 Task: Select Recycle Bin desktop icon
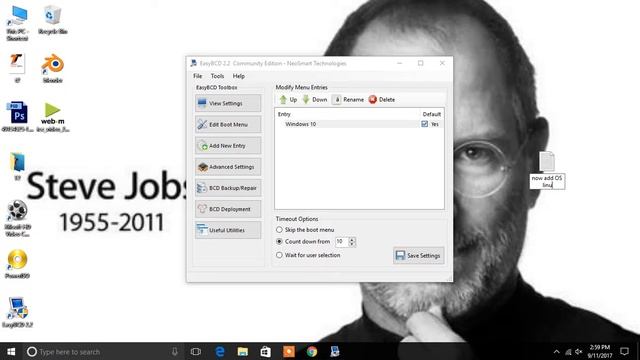(53, 20)
